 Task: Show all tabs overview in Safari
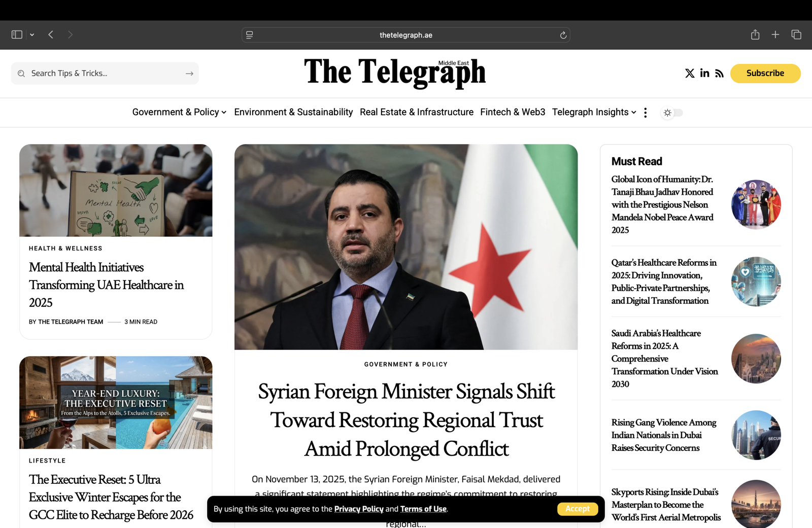coord(796,34)
